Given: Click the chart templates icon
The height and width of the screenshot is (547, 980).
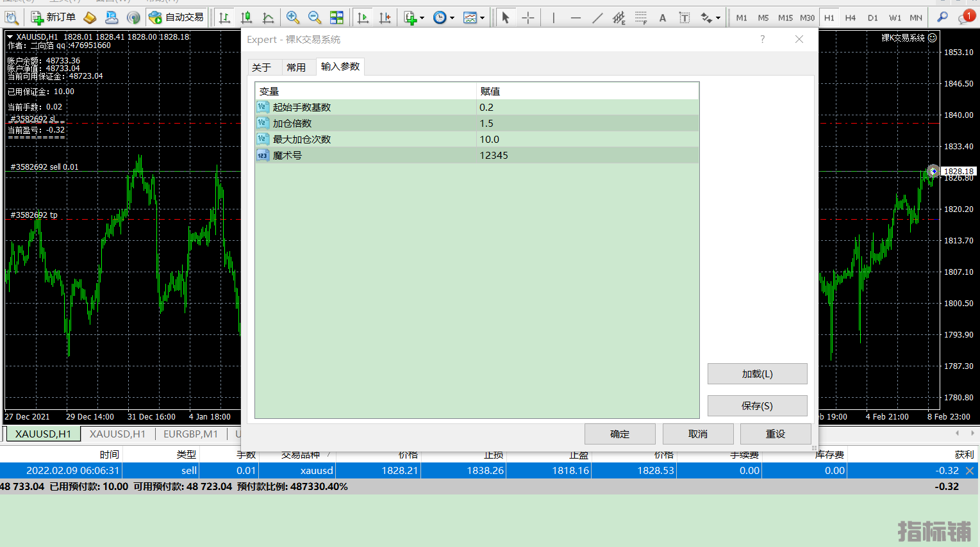Looking at the screenshot, I should 470,18.
